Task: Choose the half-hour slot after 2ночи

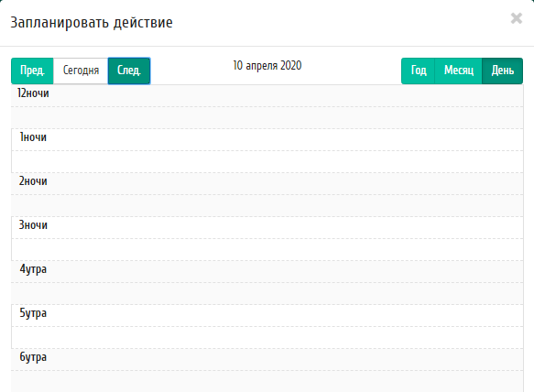Action: [267, 206]
